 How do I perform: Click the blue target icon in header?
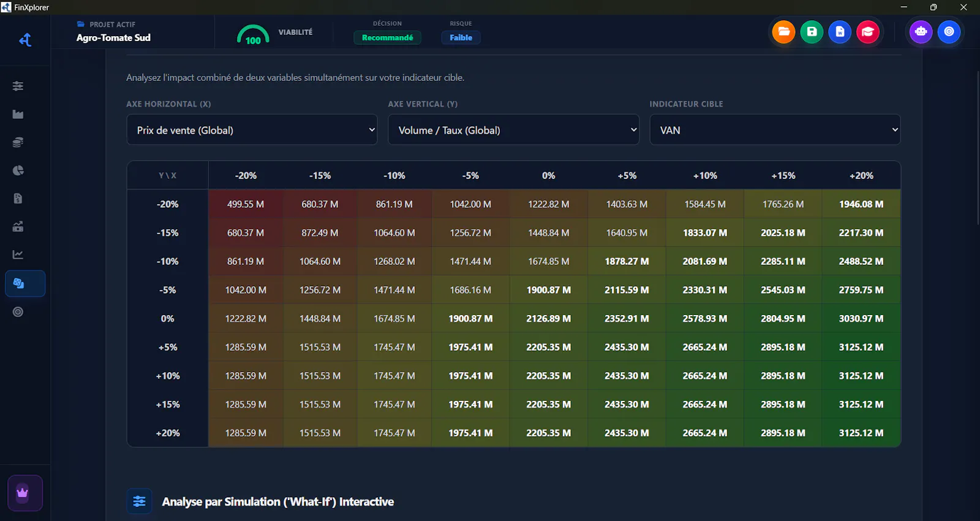(x=949, y=32)
